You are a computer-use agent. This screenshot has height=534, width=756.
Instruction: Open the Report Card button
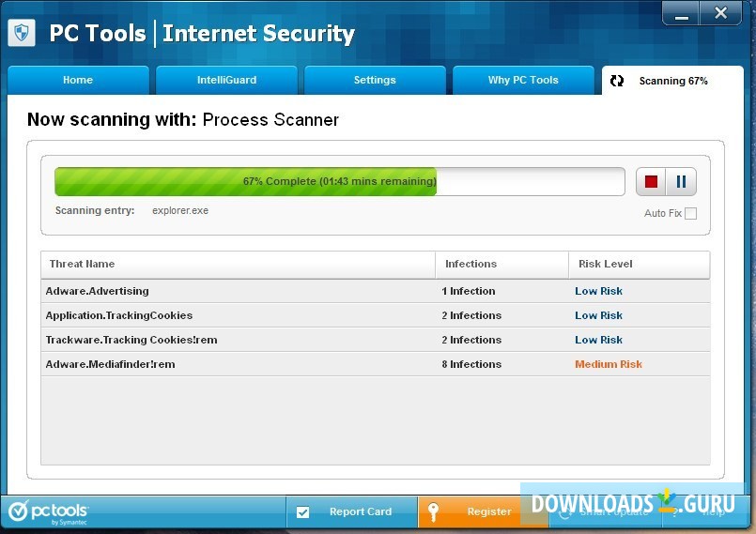pyautogui.click(x=351, y=511)
